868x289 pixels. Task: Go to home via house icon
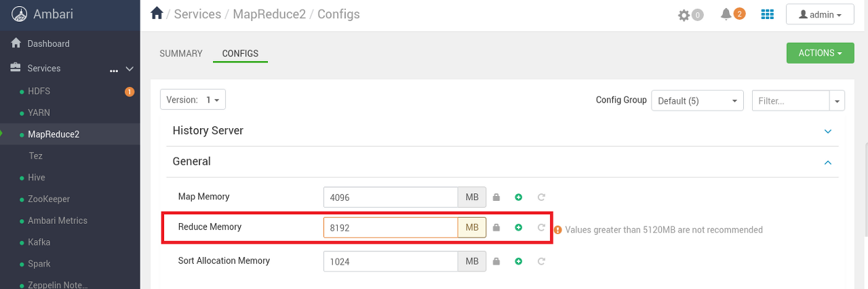coord(157,14)
